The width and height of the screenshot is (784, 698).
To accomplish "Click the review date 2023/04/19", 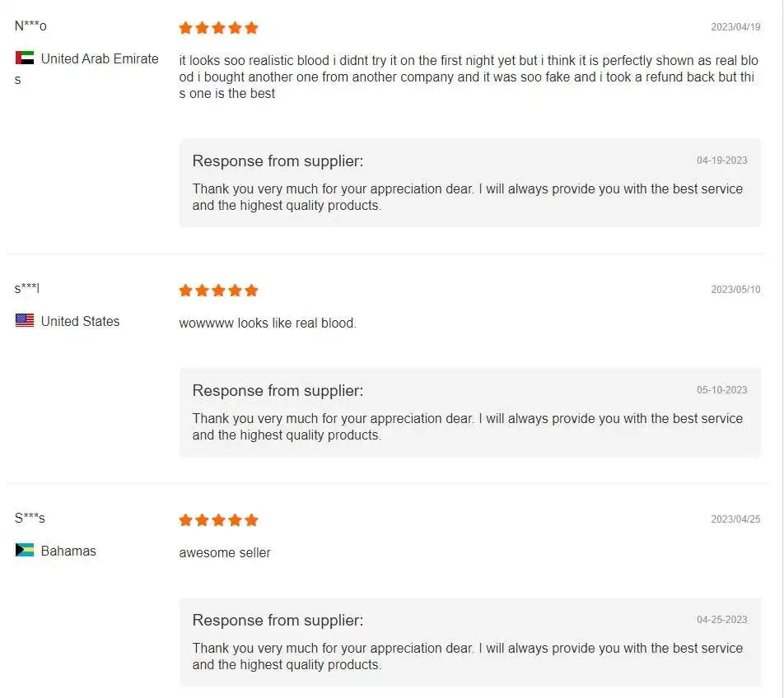I will point(735,27).
